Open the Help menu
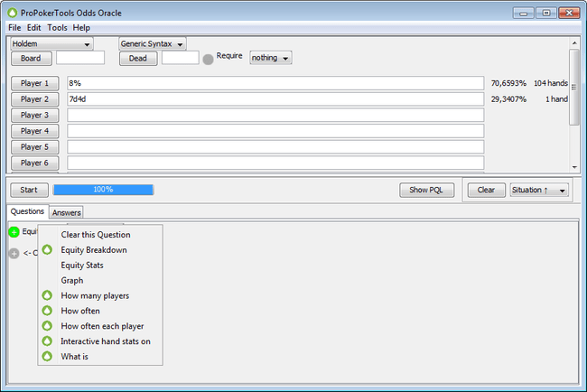Image resolution: width=587 pixels, height=392 pixels. (x=81, y=28)
